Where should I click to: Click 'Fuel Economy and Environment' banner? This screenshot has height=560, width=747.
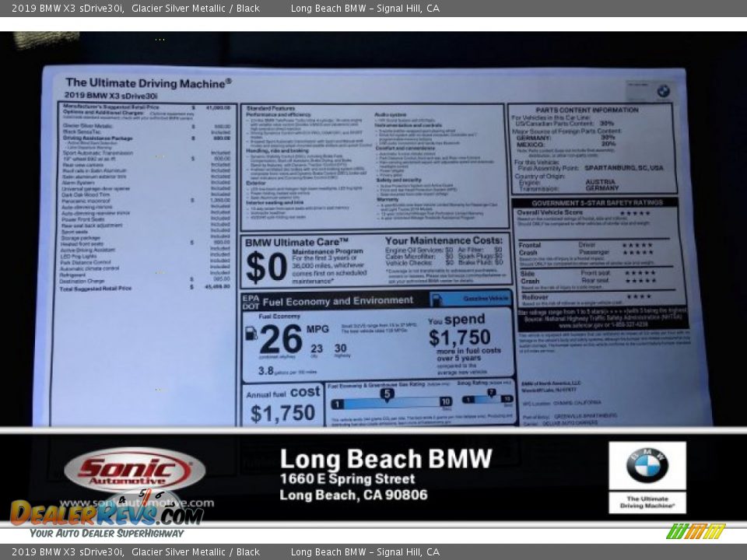338,301
